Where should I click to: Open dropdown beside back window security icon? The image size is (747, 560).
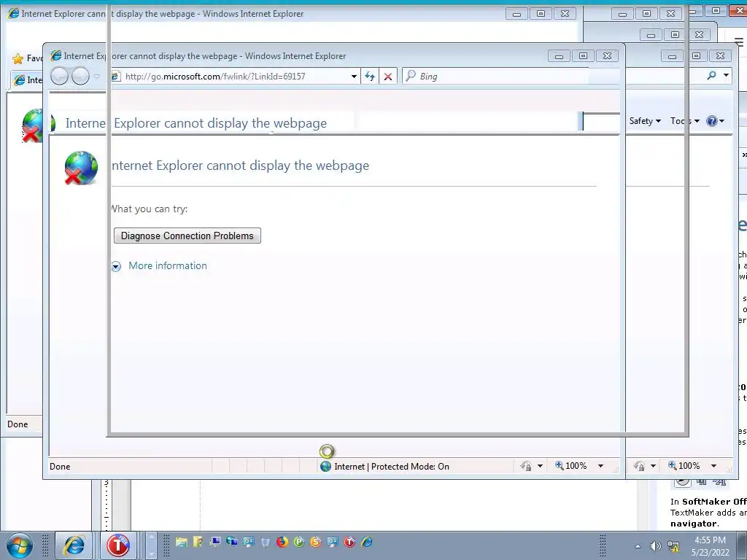pyautogui.click(x=653, y=466)
